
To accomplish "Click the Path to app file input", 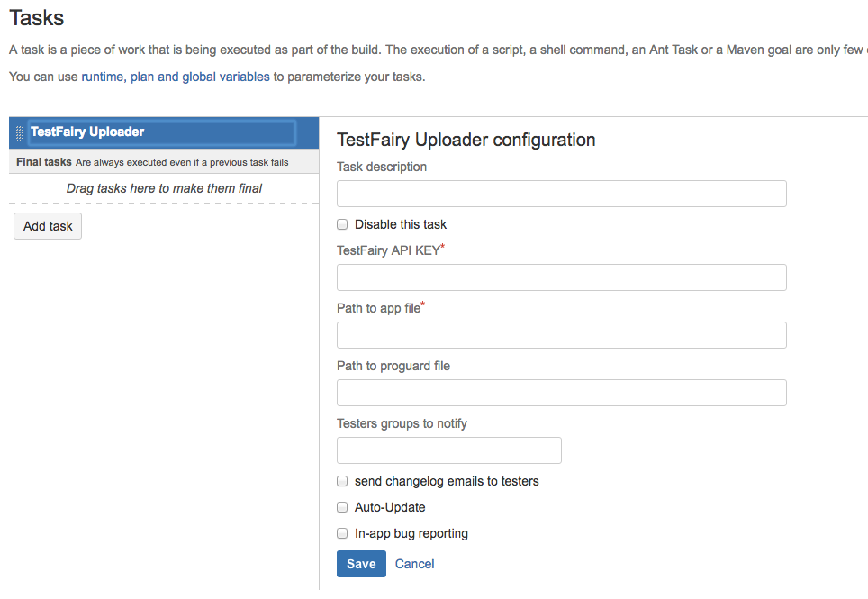I will tap(561, 334).
